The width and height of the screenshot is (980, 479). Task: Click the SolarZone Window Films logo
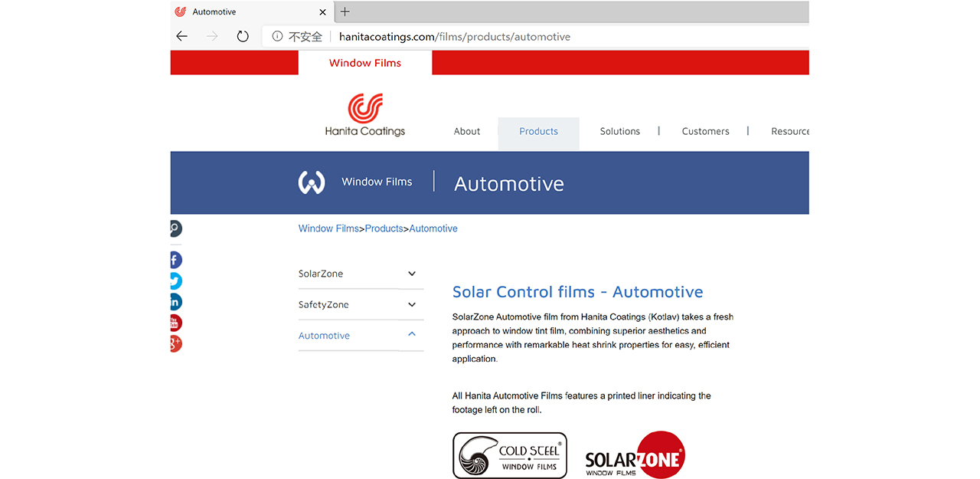635,455
